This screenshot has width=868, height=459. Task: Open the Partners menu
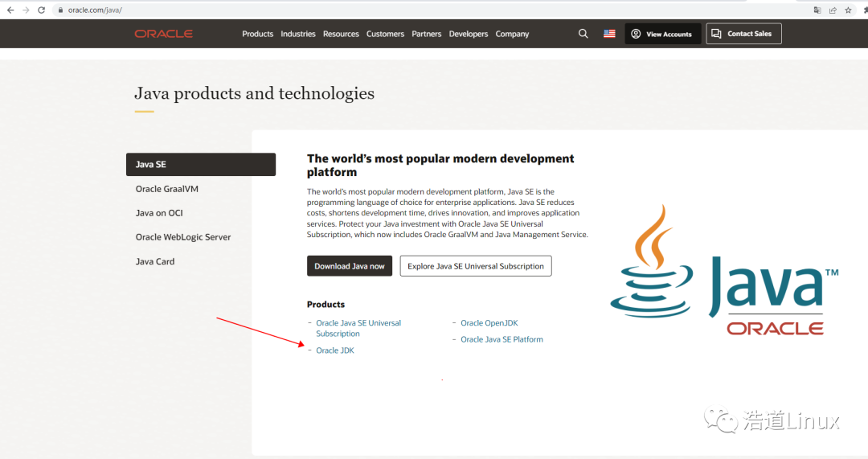426,34
